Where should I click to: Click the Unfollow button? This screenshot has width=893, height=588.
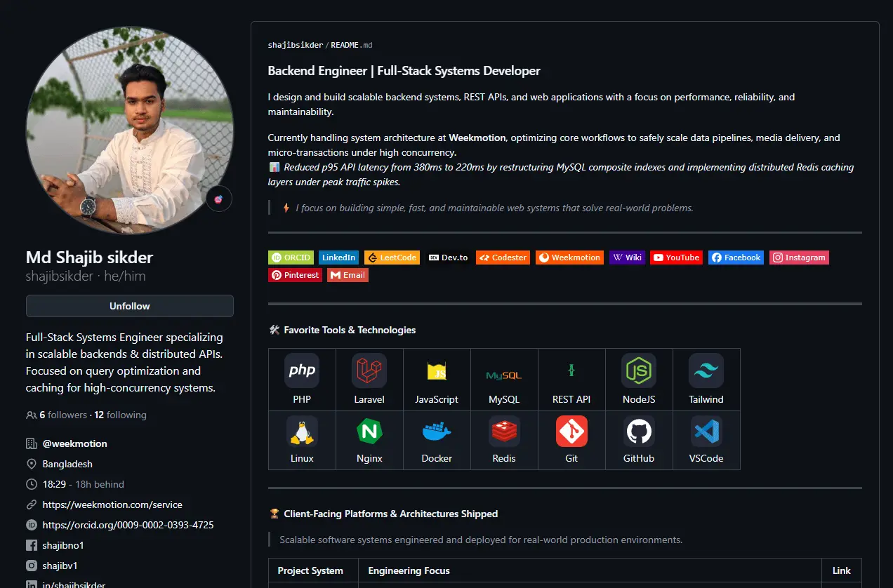click(x=130, y=306)
